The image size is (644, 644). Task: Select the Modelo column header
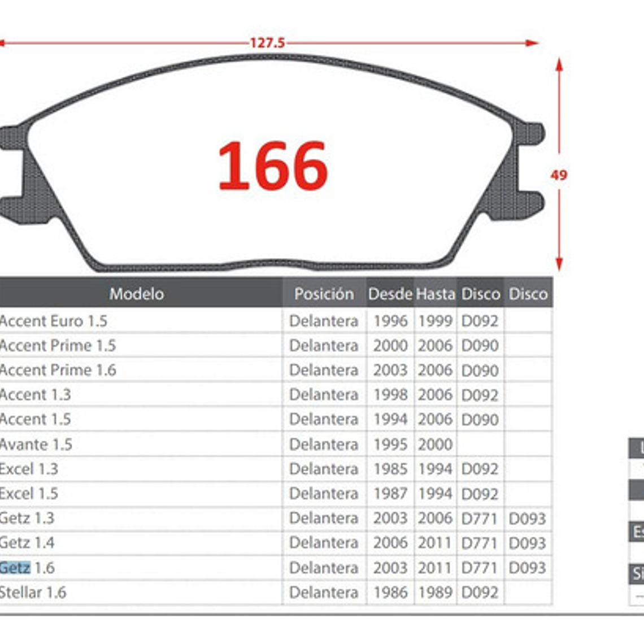point(137,294)
